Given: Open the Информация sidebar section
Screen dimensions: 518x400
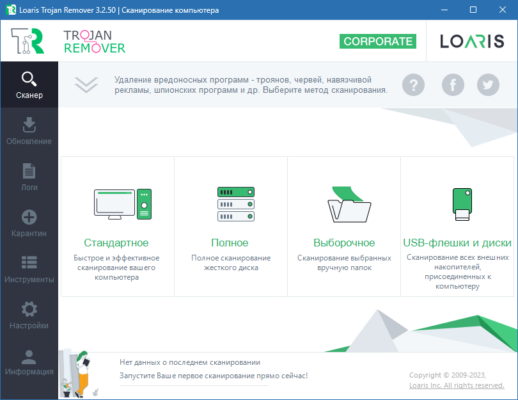Looking at the screenshot, I should point(29,362).
